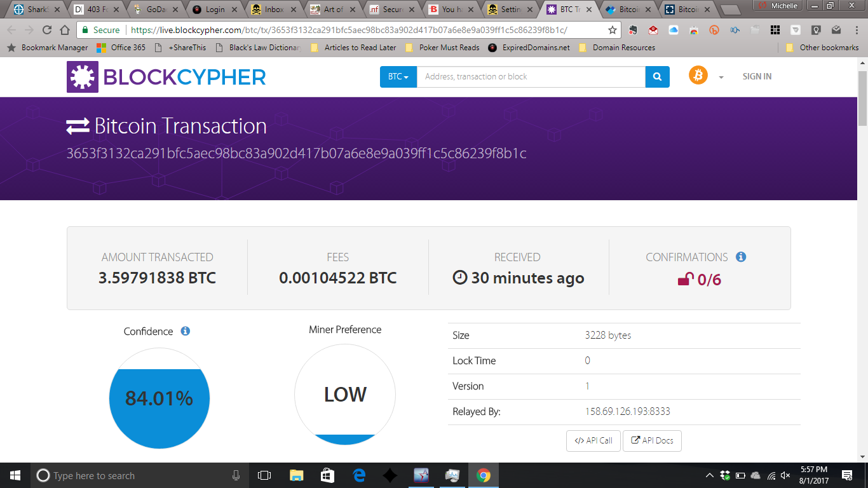This screenshot has width=868, height=488.
Task: Launch Microsoft Edge from the taskbar
Action: click(359, 475)
